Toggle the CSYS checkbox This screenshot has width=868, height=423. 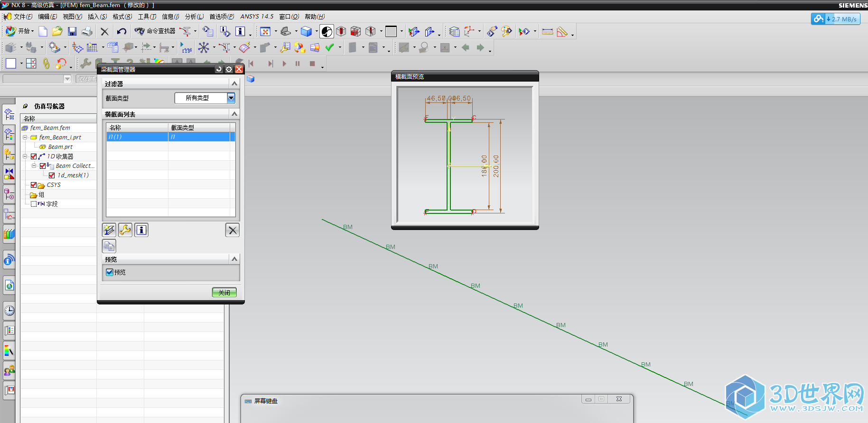[x=34, y=185]
